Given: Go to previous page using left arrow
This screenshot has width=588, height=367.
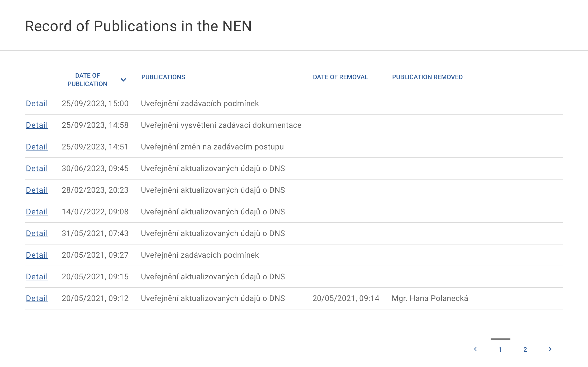Looking at the screenshot, I should click(x=475, y=349).
